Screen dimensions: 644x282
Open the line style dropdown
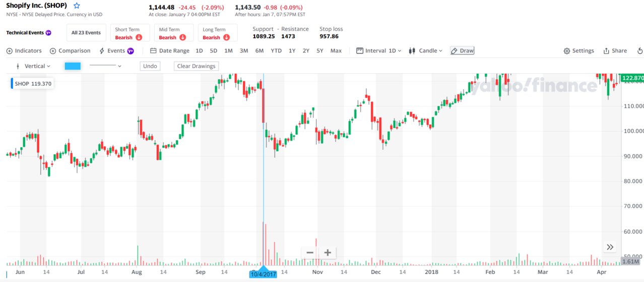coord(105,66)
